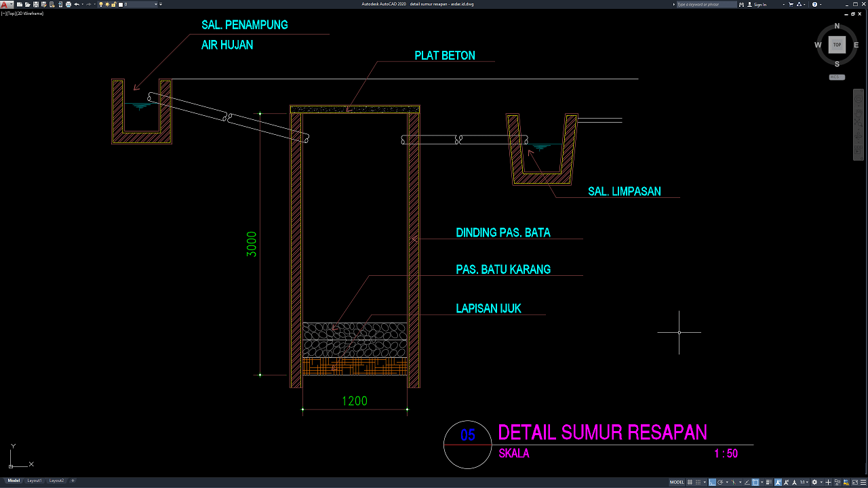Expand the layer dropdown showing 0
The width and height of the screenshot is (868, 488).
[x=157, y=4]
